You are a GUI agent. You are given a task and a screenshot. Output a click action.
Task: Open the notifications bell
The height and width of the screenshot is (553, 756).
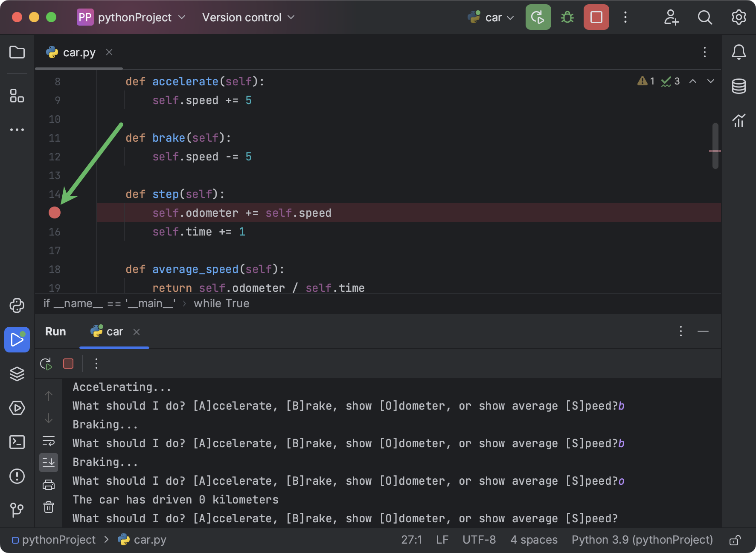click(740, 52)
